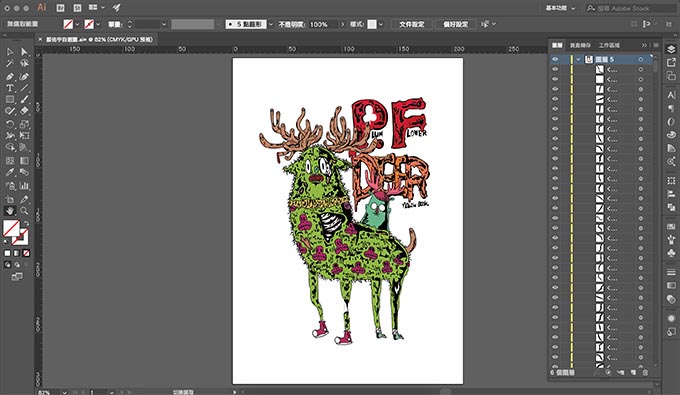Open graphic style dropdown next to 樣式
Image resolution: width=680 pixels, height=395 pixels.
[x=381, y=24]
